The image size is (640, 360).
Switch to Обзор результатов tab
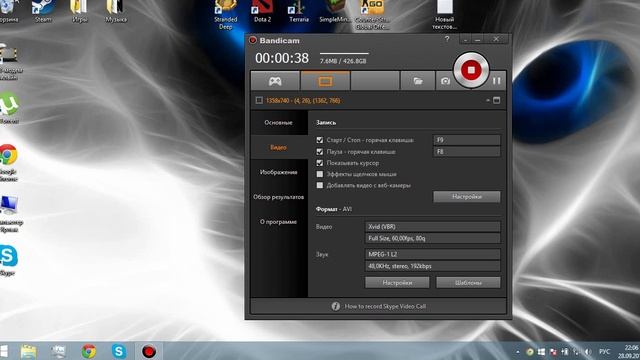tap(278, 197)
